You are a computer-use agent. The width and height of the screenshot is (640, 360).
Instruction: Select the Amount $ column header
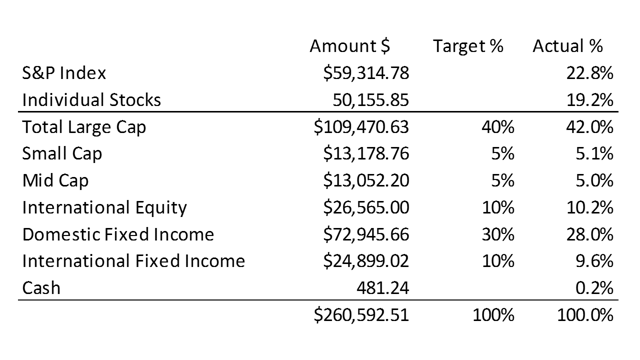click(x=350, y=46)
